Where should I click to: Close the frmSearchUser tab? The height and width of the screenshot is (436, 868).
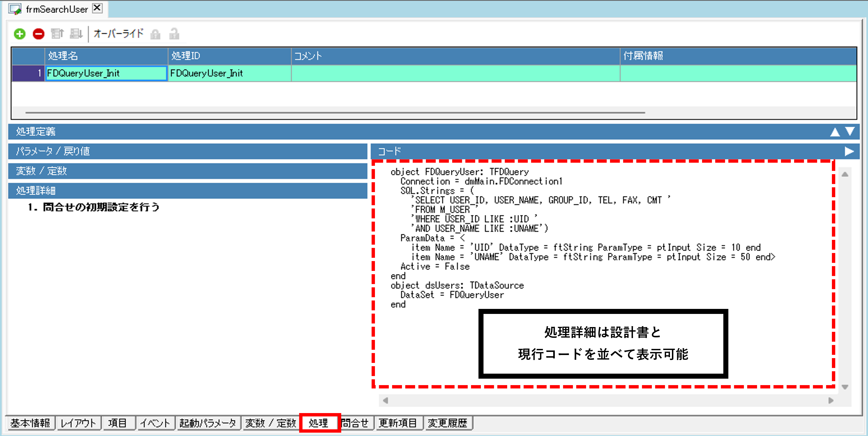[x=97, y=8]
